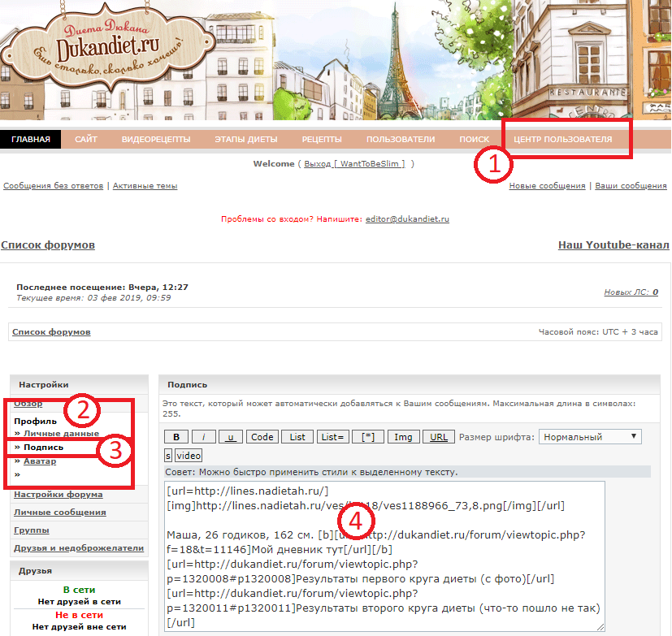
Task: Open Сообщения без ответов link
Action: tap(53, 186)
